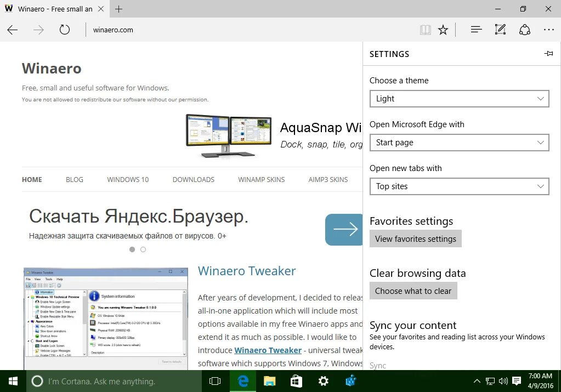Click the Яндекс.Браузер ad headline
This screenshot has height=392, width=561.
[x=138, y=216]
